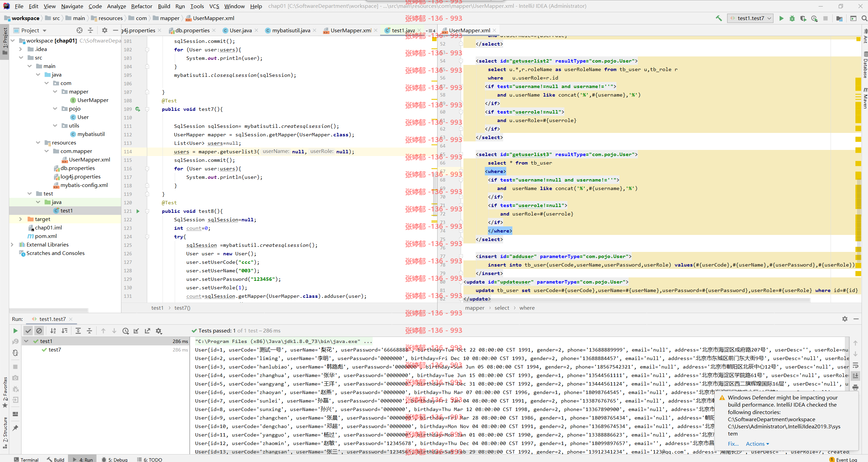
Task: Open the Project panel settings gear
Action: click(x=105, y=30)
